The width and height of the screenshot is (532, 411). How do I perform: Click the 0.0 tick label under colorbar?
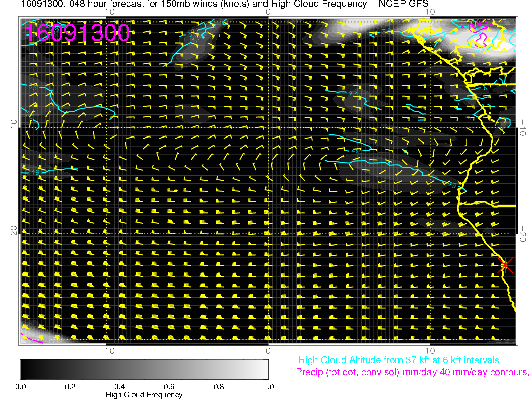[21, 386]
